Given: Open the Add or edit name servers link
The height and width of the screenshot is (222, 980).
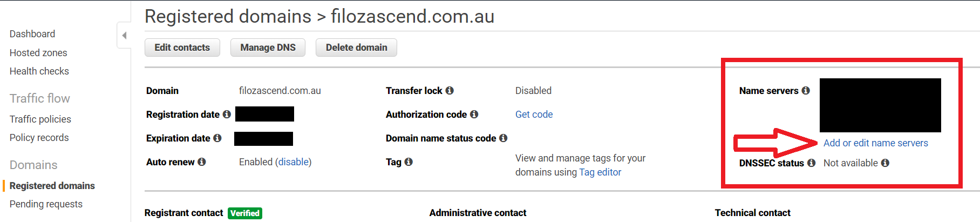Looking at the screenshot, I should click(x=876, y=143).
